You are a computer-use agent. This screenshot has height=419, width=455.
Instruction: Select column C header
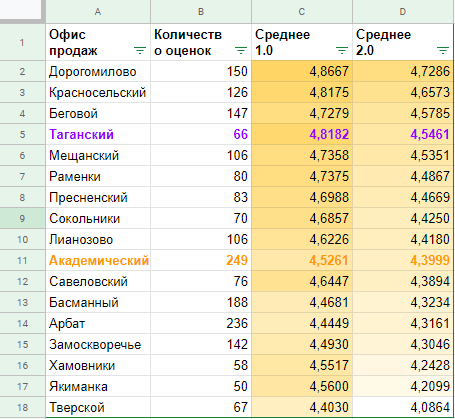(302, 12)
